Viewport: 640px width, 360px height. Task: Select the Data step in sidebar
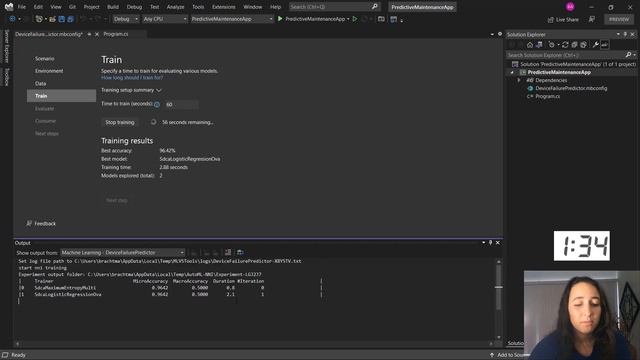(40, 83)
